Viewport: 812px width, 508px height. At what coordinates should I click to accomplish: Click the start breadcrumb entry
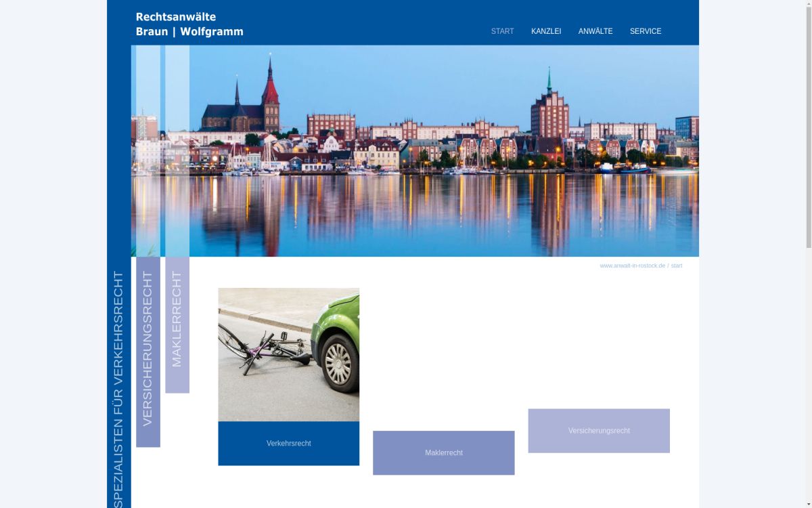[677, 266]
